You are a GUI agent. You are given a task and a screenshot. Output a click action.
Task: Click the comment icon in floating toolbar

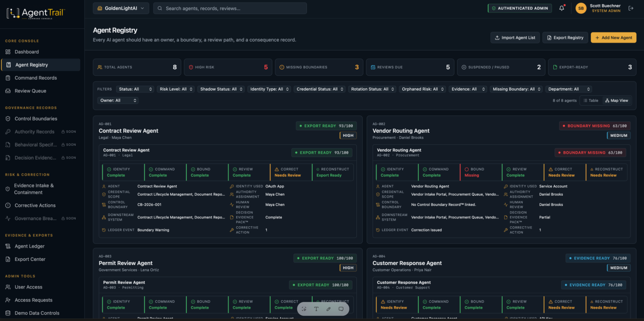pos(341,309)
